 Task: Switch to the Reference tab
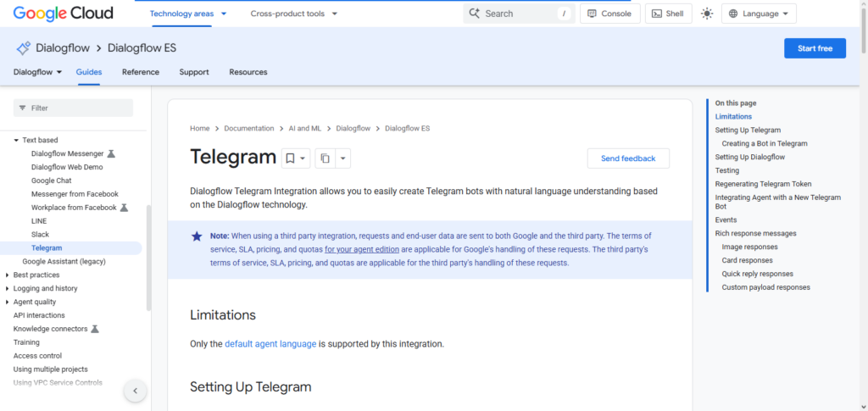(141, 72)
